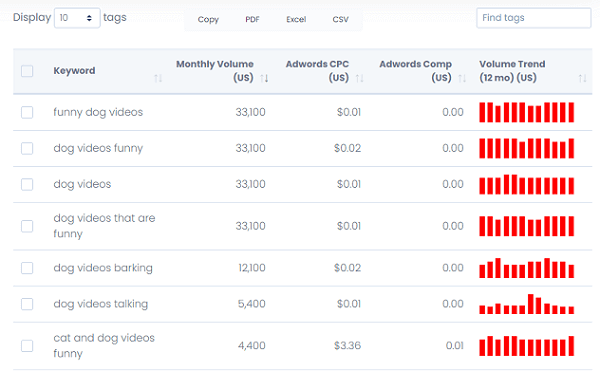600x371 pixels.
Task: View trend chart for 'funny dog videos'
Action: tap(527, 112)
